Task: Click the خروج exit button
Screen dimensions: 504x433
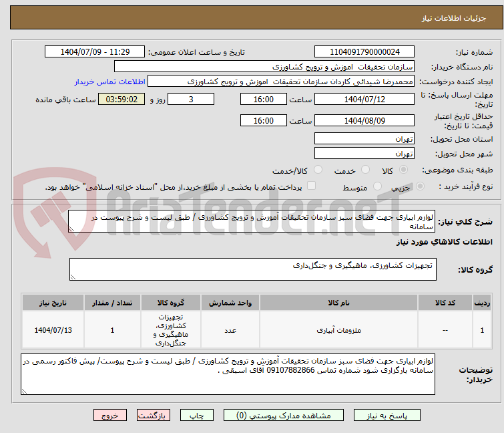Action: coord(110,415)
